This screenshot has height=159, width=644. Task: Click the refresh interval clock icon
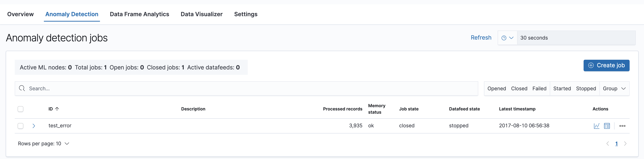pyautogui.click(x=504, y=38)
